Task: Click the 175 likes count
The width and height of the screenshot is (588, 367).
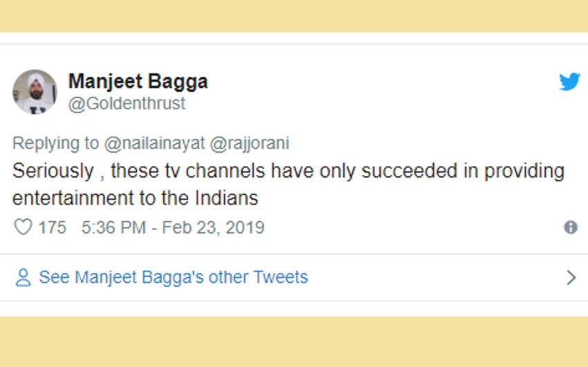Action: pos(52,227)
